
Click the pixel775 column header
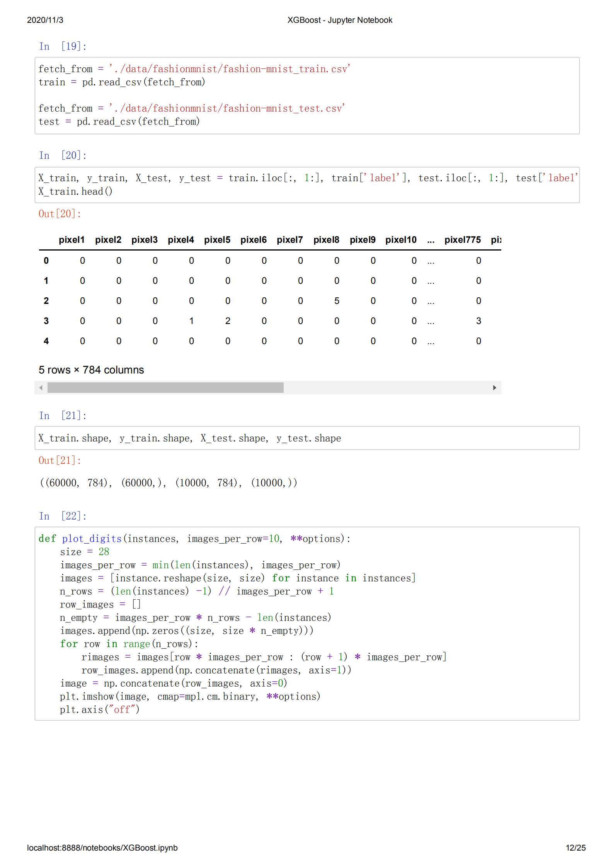pyautogui.click(x=463, y=240)
